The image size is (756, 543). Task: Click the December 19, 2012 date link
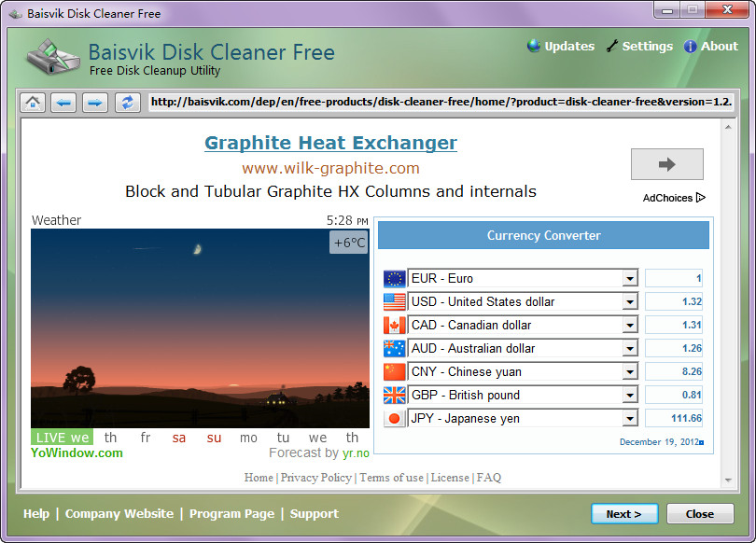[659, 442]
